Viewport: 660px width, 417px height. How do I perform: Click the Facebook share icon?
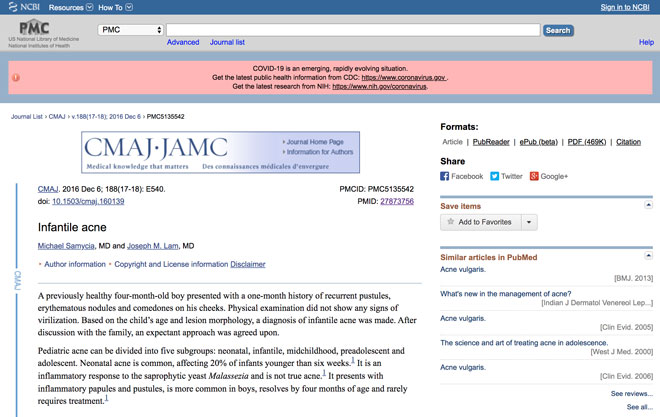[x=444, y=176]
